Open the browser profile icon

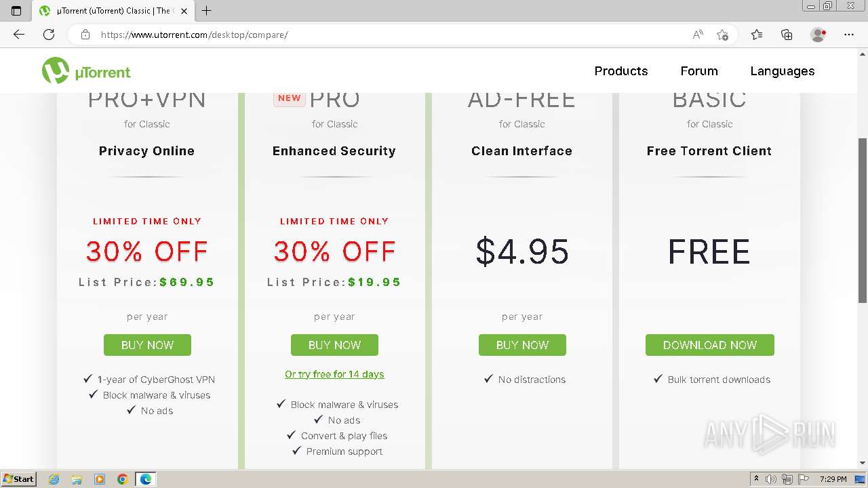click(818, 35)
